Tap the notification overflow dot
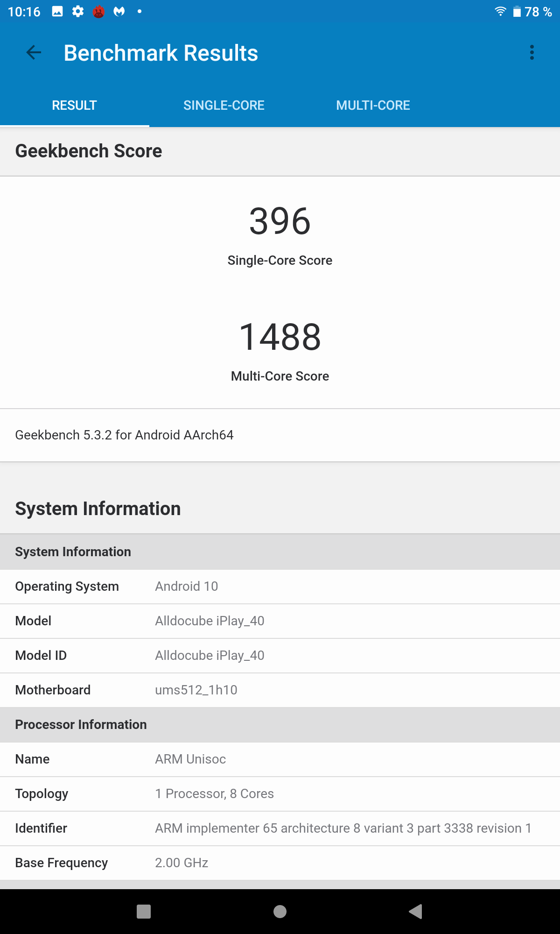This screenshot has height=934, width=560. click(140, 12)
